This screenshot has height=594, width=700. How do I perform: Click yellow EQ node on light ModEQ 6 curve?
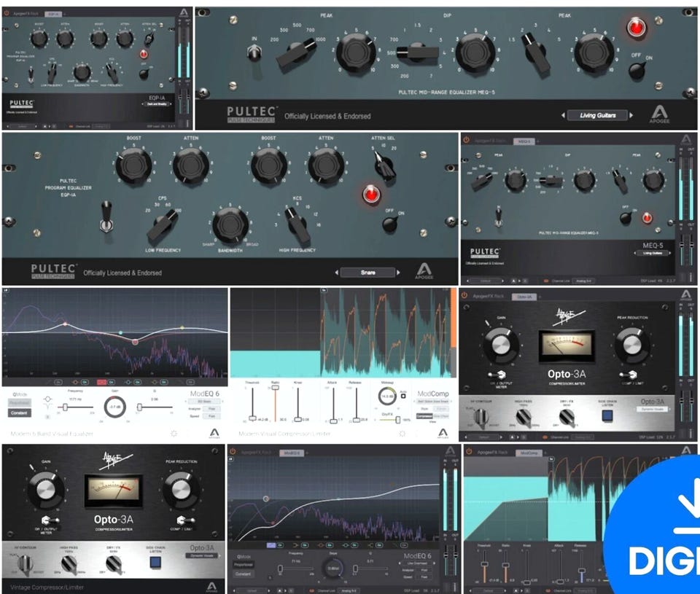182,328
